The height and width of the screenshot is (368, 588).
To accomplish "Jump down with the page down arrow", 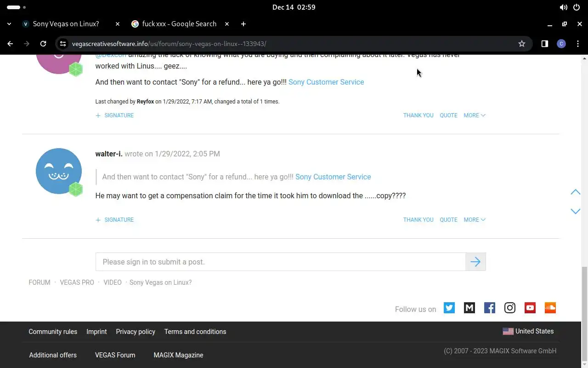I will click(x=575, y=211).
